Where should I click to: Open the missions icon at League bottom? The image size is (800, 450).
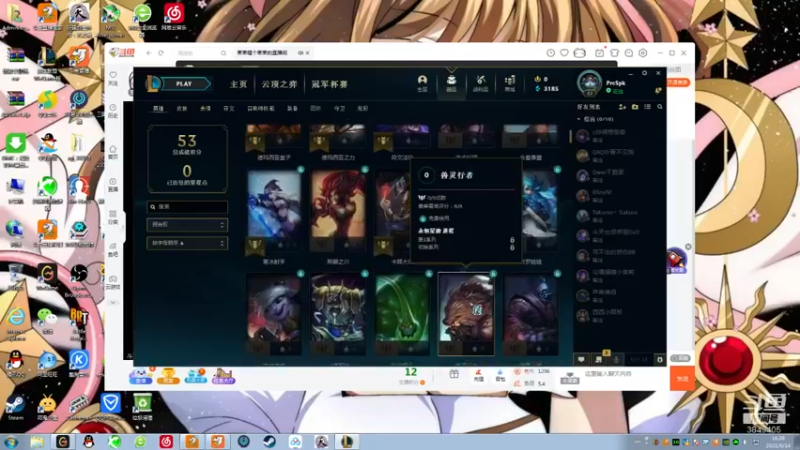coord(598,360)
